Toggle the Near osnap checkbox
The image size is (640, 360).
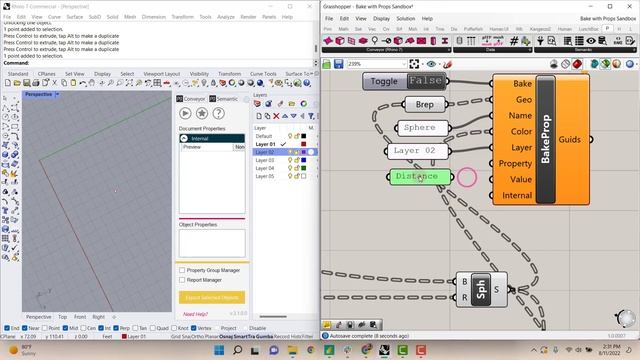pyautogui.click(x=24, y=328)
